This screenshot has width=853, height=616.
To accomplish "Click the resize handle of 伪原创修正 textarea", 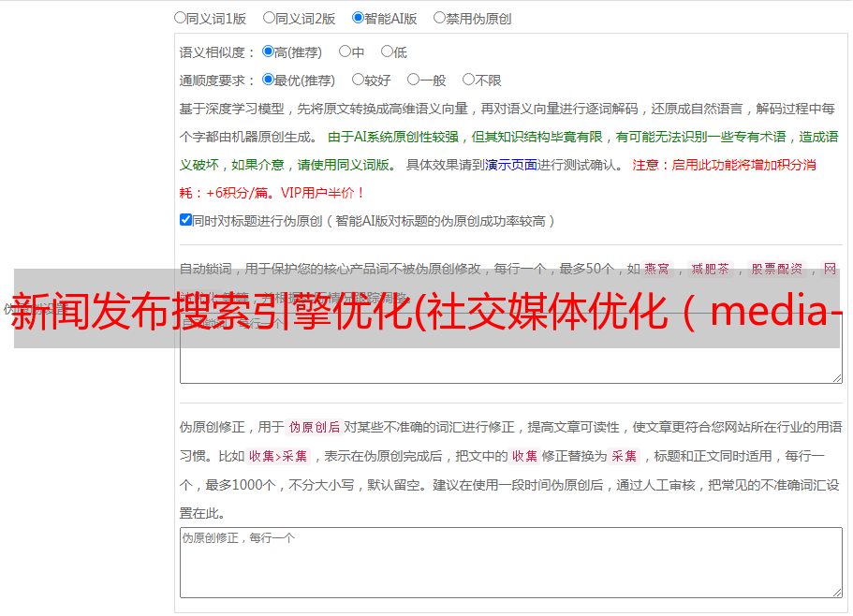I will (x=837, y=594).
